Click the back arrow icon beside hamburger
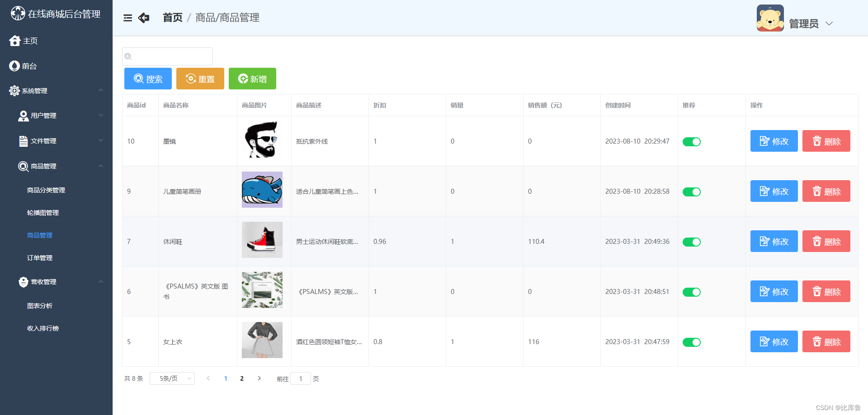Viewport: 868px width, 415px height. [x=144, y=18]
